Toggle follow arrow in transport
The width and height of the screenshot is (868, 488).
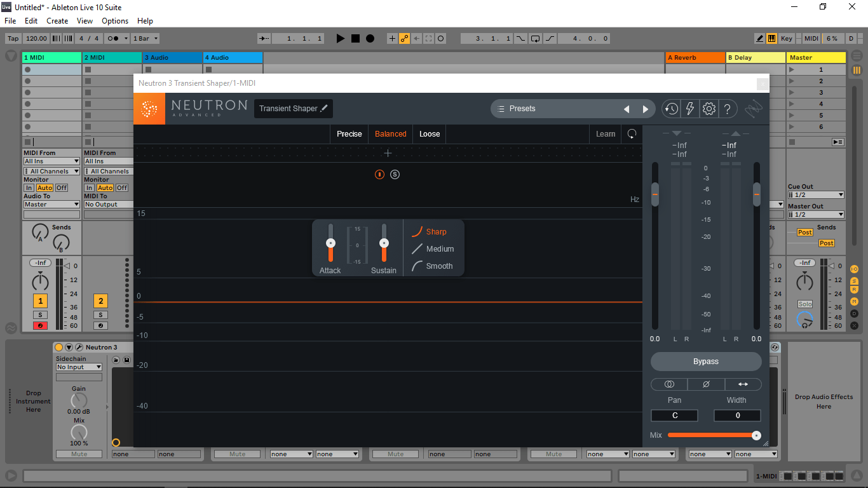point(264,39)
